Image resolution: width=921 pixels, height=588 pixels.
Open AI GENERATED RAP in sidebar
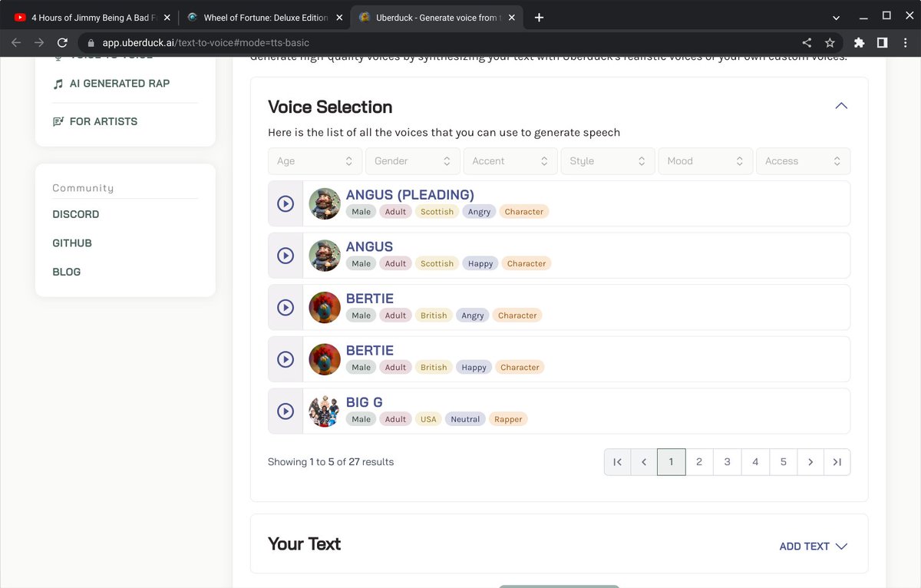click(111, 84)
